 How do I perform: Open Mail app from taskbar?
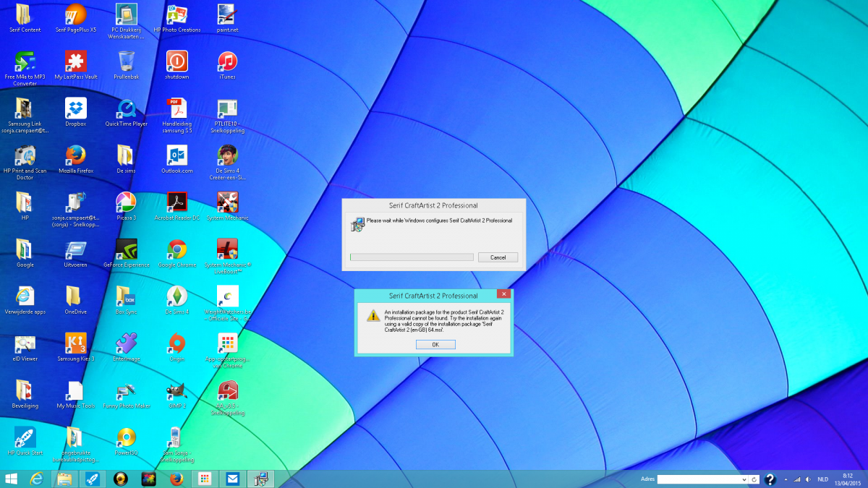pos(232,479)
